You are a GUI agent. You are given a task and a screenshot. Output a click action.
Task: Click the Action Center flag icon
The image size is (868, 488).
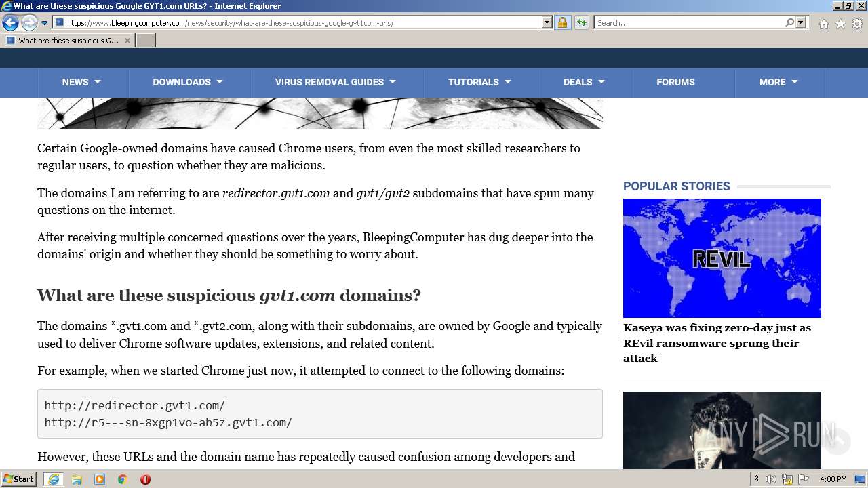pyautogui.click(x=804, y=479)
